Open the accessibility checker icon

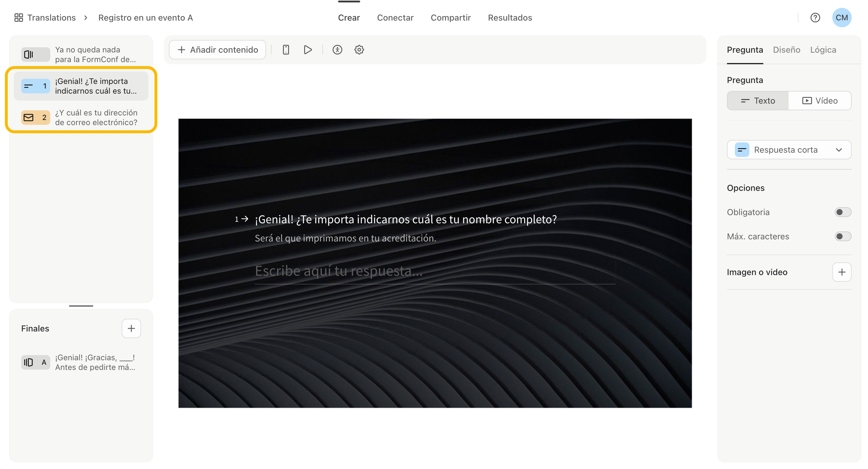click(x=337, y=50)
